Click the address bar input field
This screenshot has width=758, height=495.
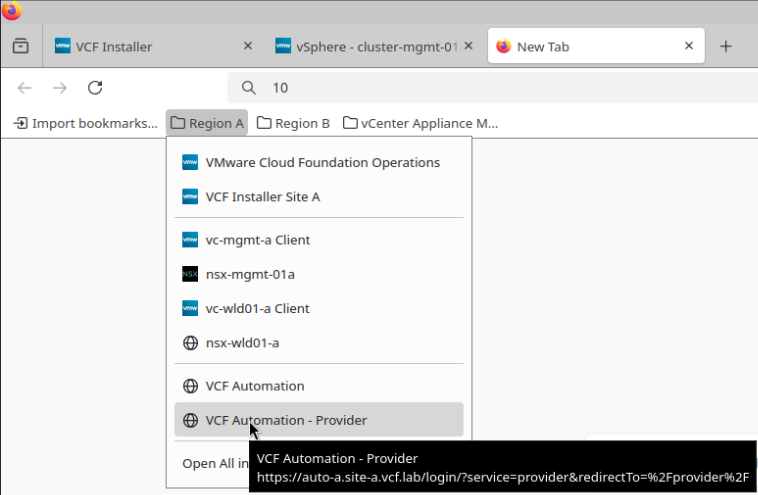500,88
